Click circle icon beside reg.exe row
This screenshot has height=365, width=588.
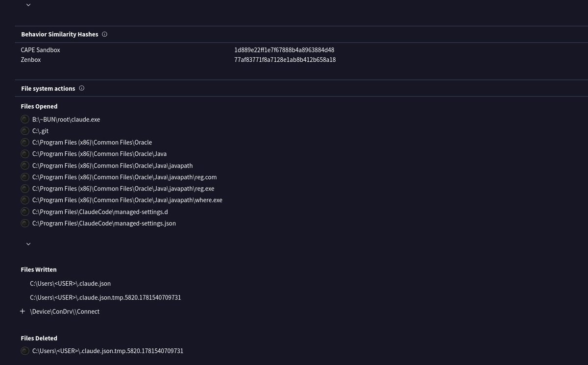25,189
